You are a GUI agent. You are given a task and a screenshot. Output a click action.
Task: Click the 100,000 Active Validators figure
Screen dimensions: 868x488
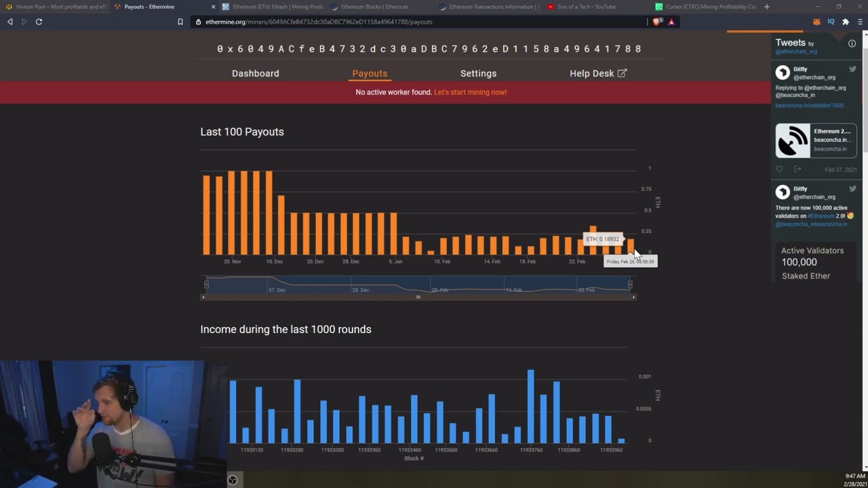point(799,262)
